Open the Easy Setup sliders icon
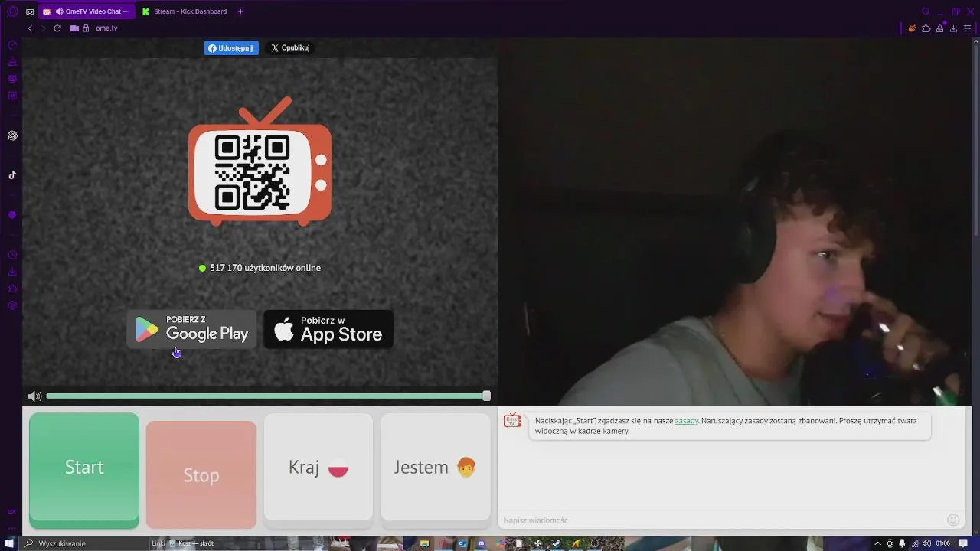This screenshot has width=980, height=551. pos(968,28)
